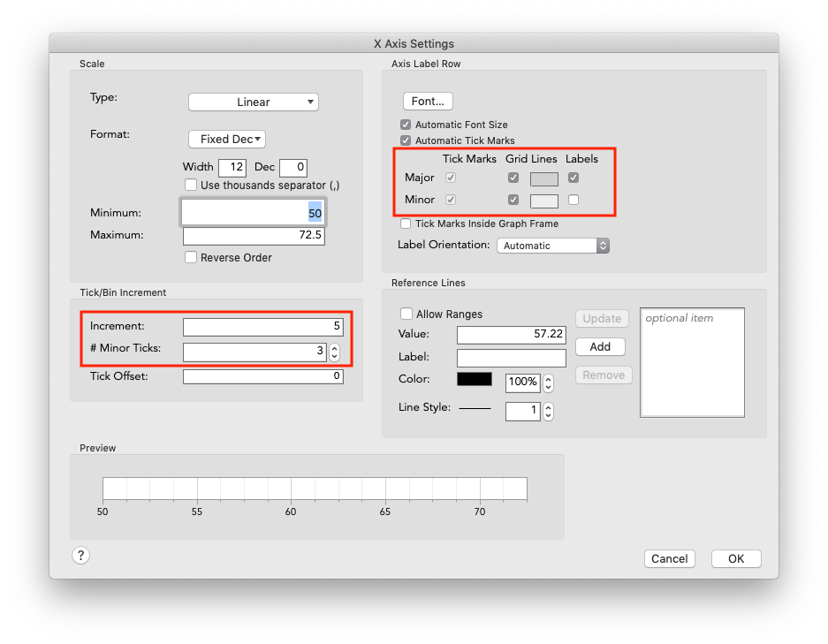
Task: Increase Minor Ticks using stepper up arrow
Action: tap(334, 347)
